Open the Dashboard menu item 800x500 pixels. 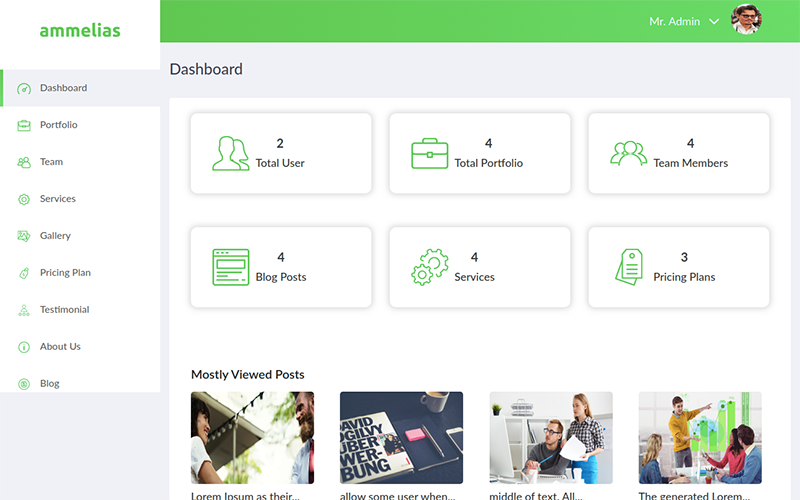(x=80, y=88)
